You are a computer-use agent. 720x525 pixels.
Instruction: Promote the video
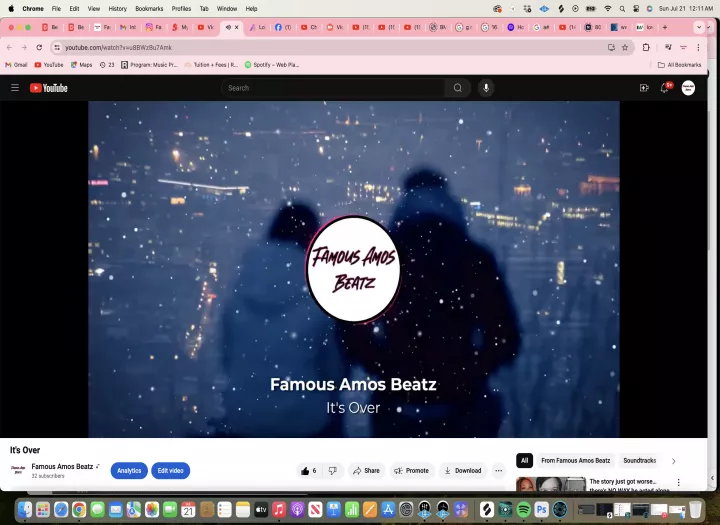pos(411,471)
